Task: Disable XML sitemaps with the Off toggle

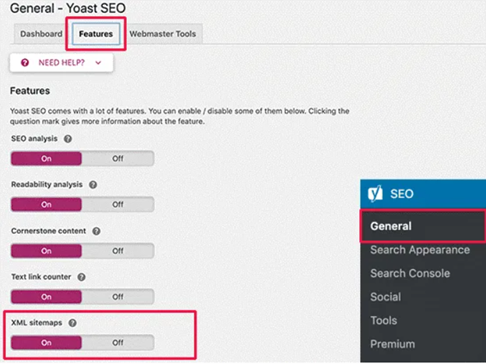Action: [x=118, y=343]
